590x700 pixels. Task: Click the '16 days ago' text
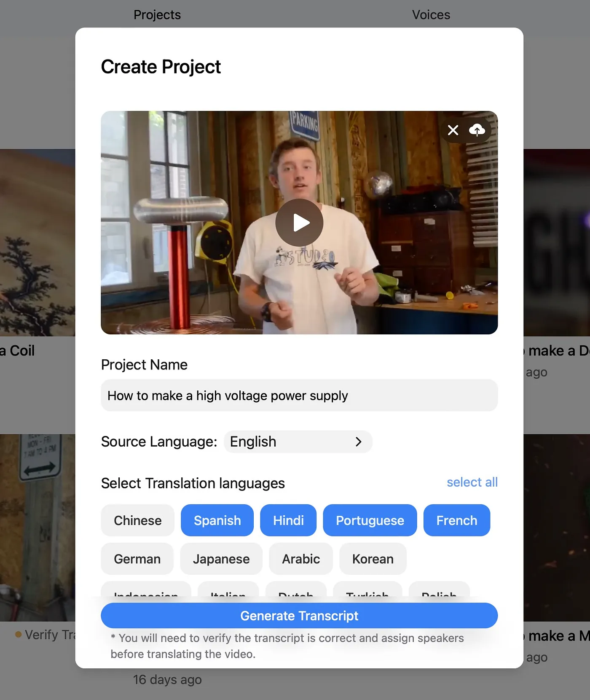[167, 679]
